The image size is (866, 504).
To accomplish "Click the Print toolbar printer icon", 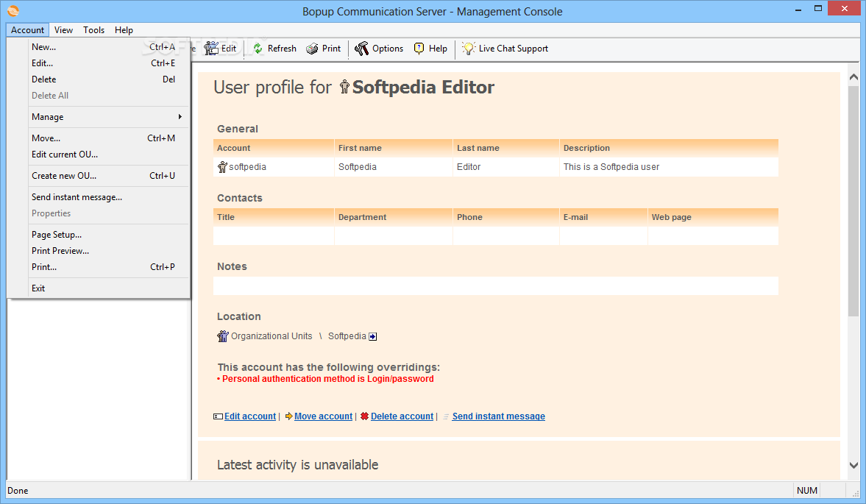I will pos(312,49).
